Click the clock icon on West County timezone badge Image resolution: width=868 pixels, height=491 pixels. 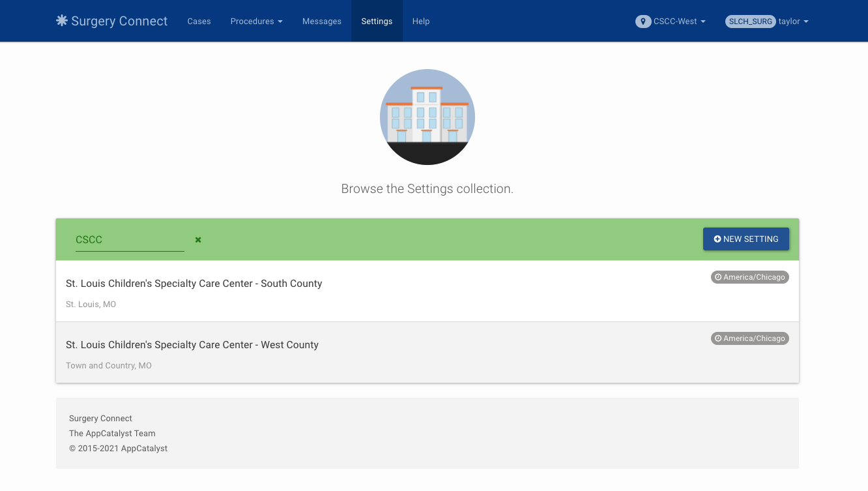717,338
